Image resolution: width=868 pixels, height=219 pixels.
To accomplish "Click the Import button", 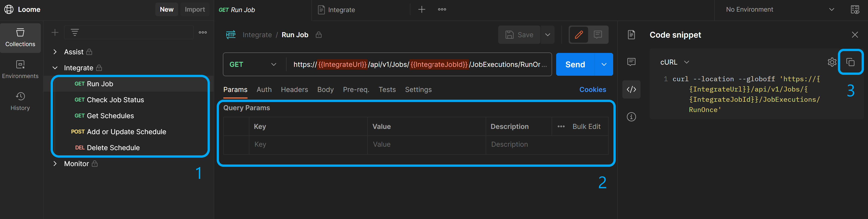I will coord(195,9).
